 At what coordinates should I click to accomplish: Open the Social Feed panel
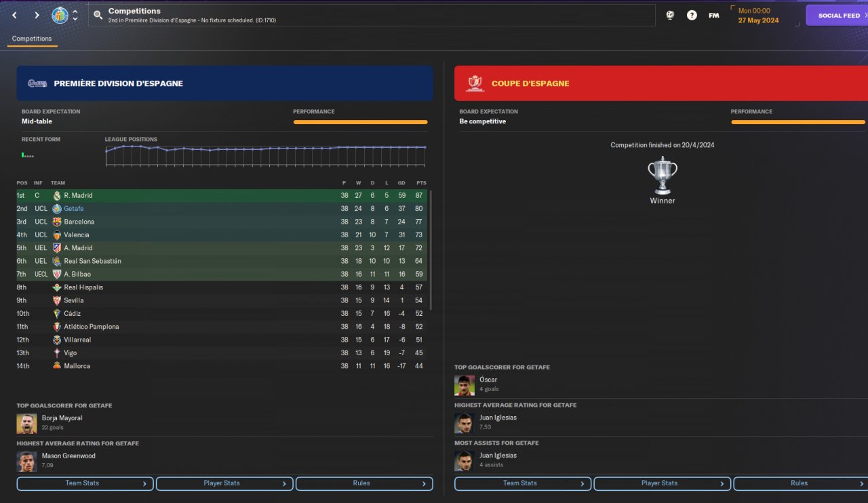pyautogui.click(x=837, y=16)
